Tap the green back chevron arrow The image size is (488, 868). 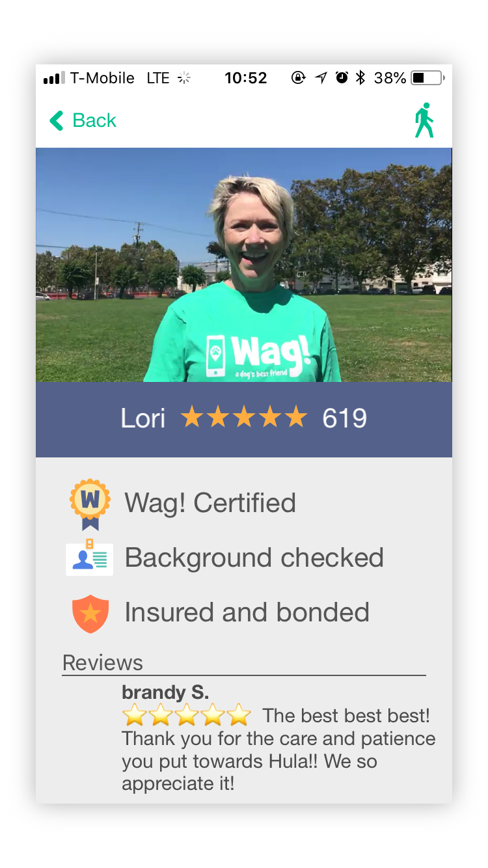pyautogui.click(x=57, y=120)
